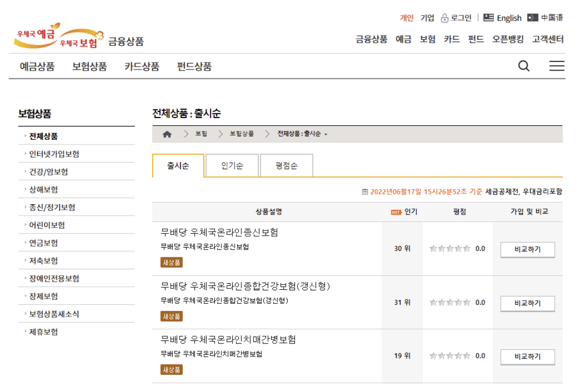Open the search magnifier icon

524,66
